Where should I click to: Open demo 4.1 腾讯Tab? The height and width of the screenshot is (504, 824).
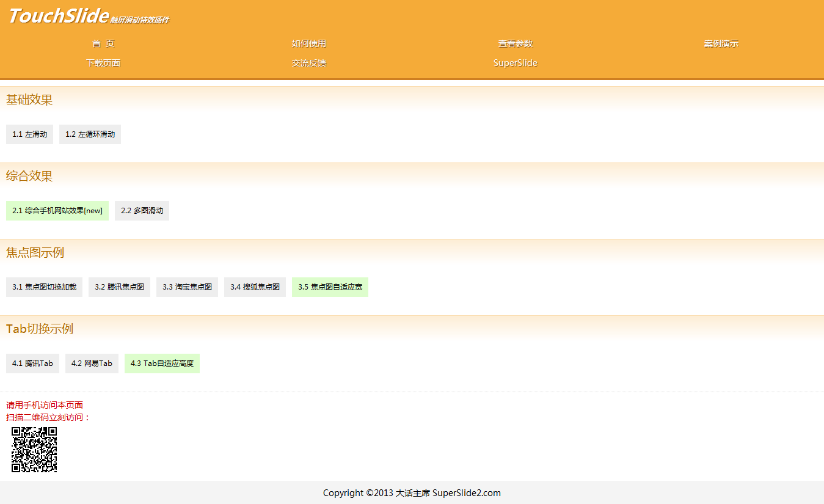pos(32,363)
